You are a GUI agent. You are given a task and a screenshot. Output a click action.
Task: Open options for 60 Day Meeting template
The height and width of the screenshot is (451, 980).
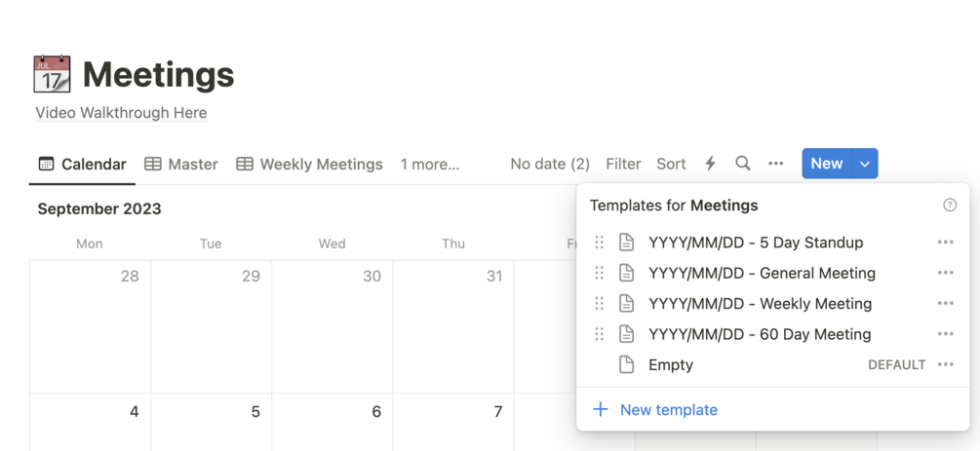(x=945, y=334)
